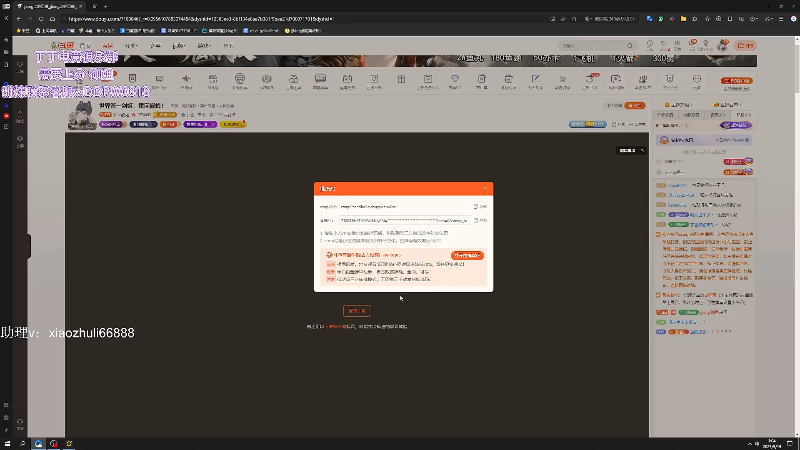Click the orange button at right of the icon row

click(x=736, y=81)
